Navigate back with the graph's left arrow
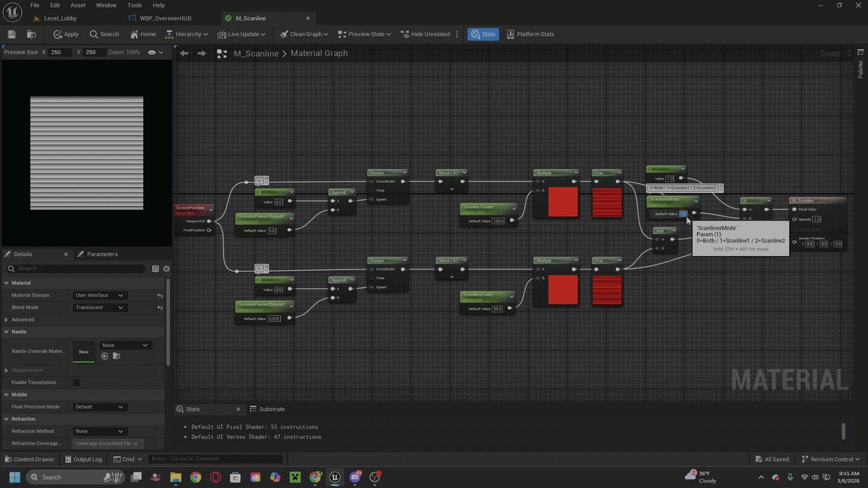Viewport: 868px width, 488px height. point(184,54)
